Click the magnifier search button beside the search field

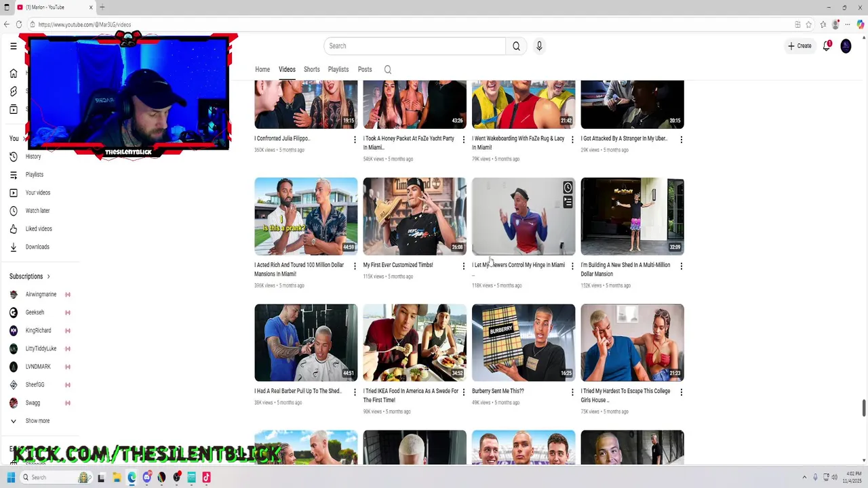click(516, 46)
